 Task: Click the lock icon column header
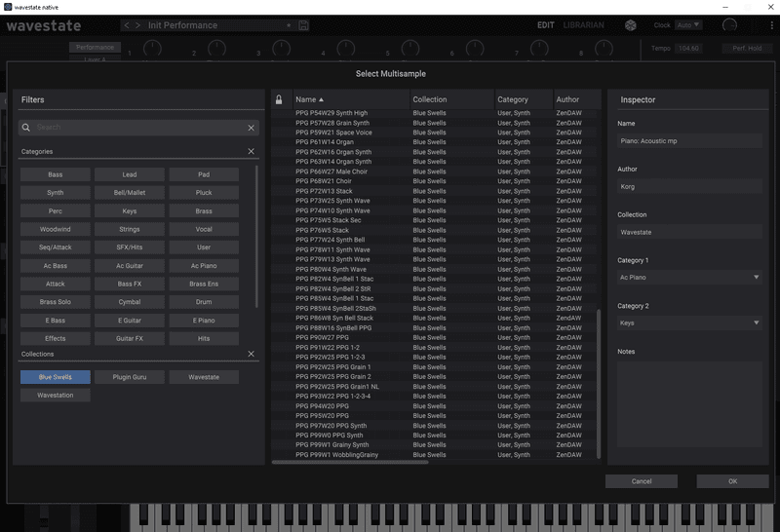tap(279, 99)
